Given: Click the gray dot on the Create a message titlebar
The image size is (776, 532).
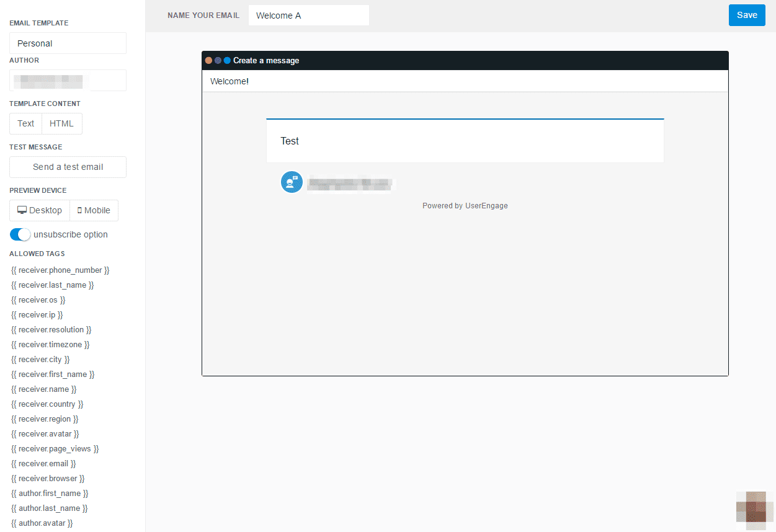Looking at the screenshot, I should 218,60.
